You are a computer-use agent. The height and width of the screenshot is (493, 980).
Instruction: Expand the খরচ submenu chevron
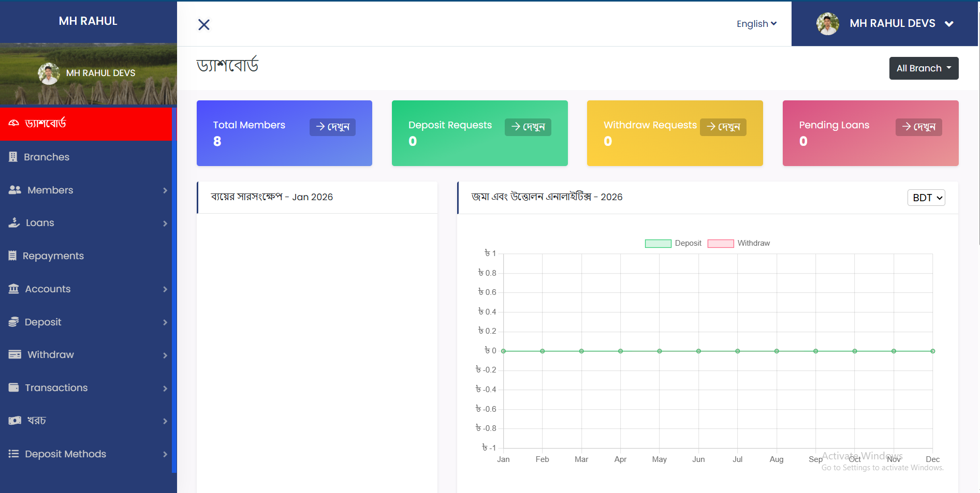coord(165,421)
